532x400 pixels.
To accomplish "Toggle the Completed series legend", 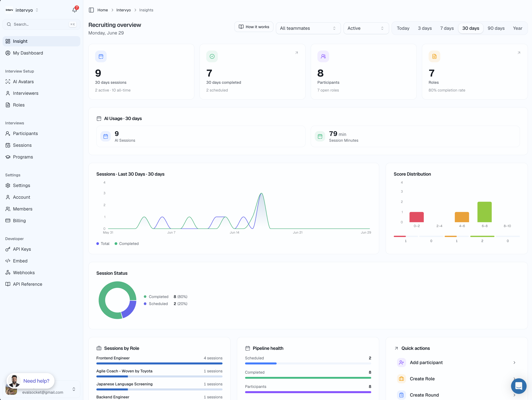I will click(x=127, y=244).
